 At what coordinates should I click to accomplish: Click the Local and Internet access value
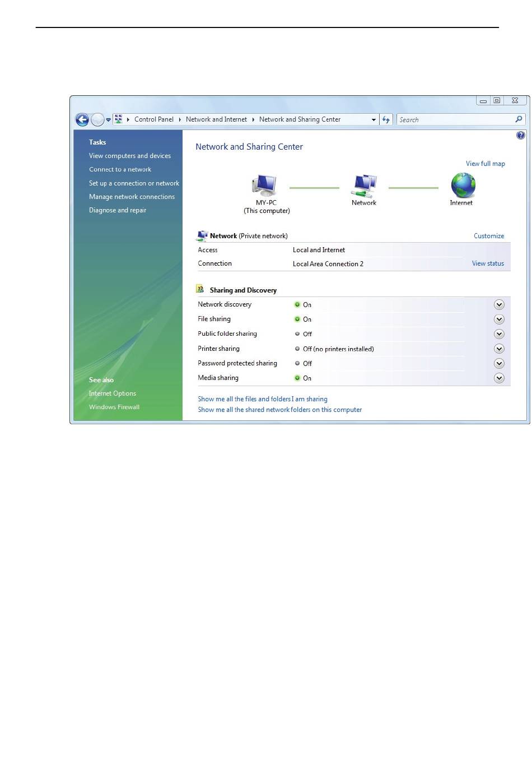[319, 250]
